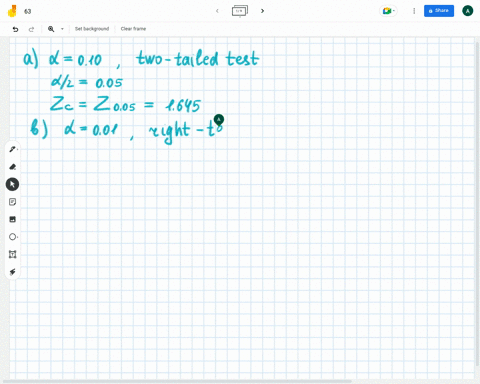Select the Laser pointer tool
The image size is (480, 384).
pos(12,272)
